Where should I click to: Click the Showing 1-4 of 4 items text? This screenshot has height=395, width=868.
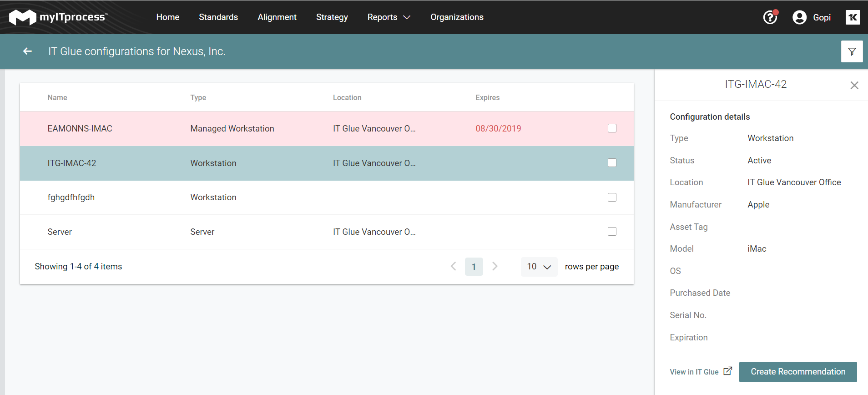pyautogui.click(x=78, y=267)
